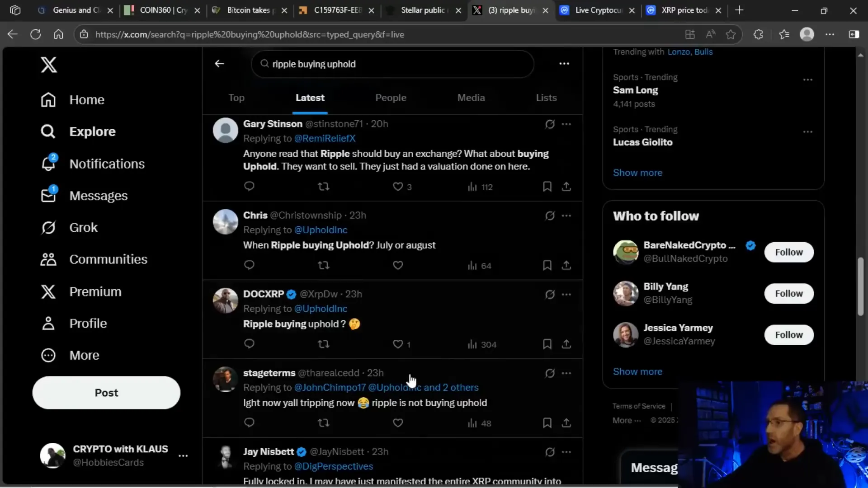Open @RemiReliefX mention link
Viewport: 868px width, 488px height.
point(325,138)
